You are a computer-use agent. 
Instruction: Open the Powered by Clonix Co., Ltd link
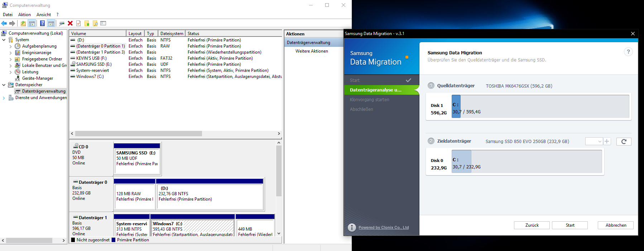[x=384, y=227]
